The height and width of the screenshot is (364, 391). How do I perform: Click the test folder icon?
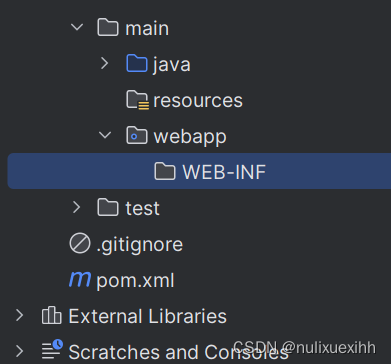(108, 208)
